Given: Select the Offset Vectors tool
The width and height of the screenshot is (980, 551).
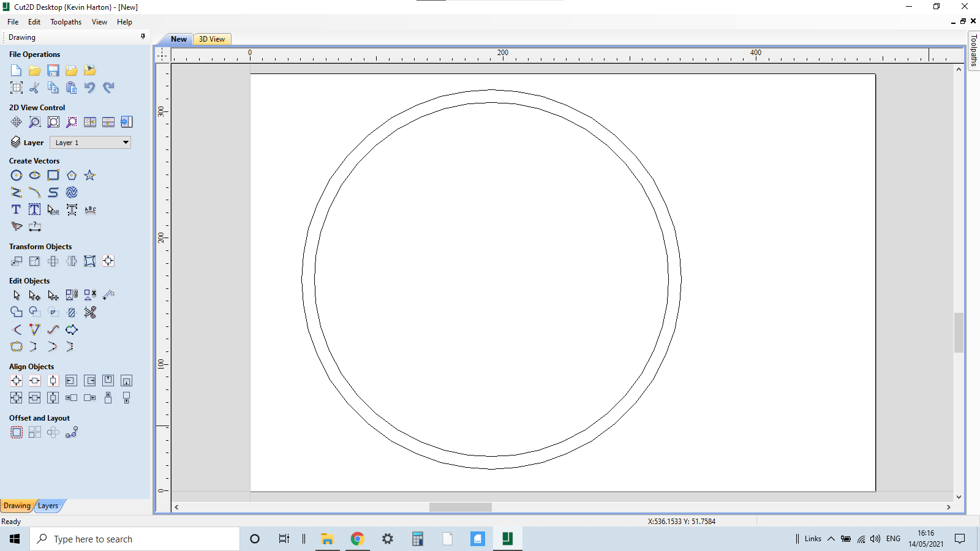Looking at the screenshot, I should pos(17,432).
